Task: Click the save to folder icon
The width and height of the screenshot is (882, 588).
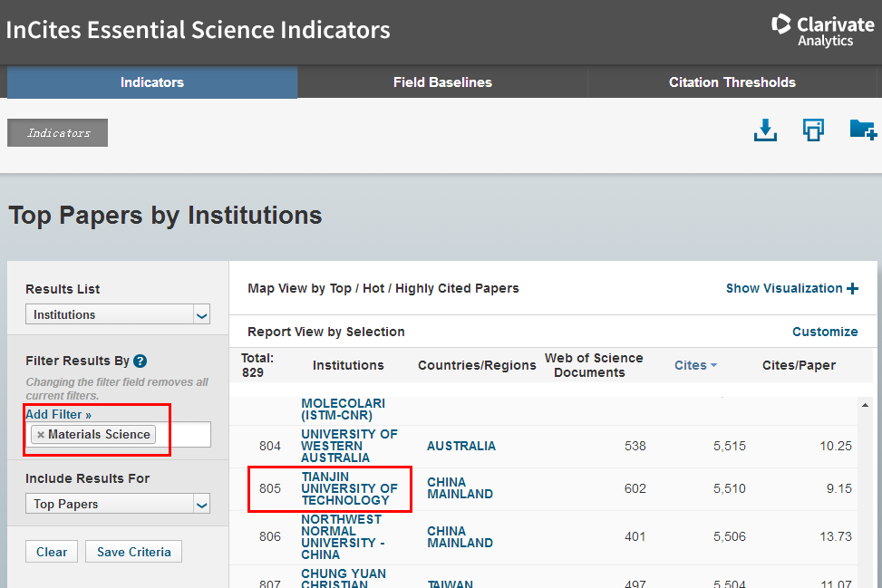Action: pyautogui.click(x=863, y=130)
